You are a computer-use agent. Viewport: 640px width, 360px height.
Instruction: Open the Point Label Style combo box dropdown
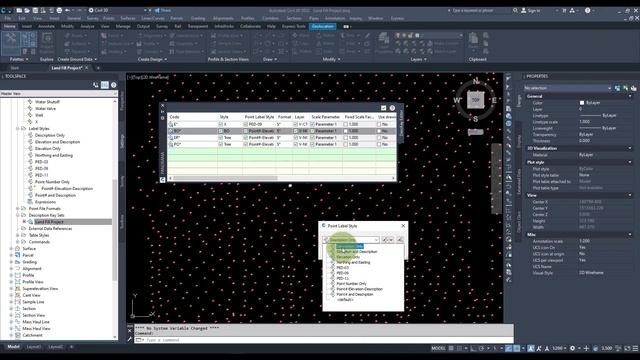tap(376, 240)
